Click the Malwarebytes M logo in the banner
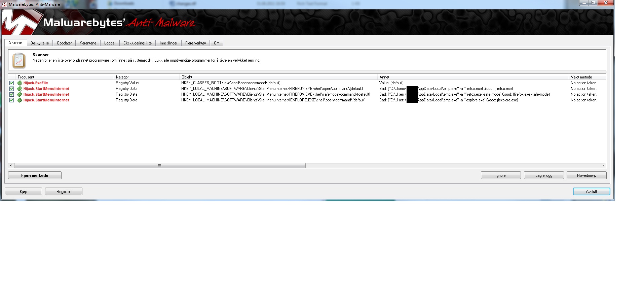The image size is (644, 293). coord(21,22)
